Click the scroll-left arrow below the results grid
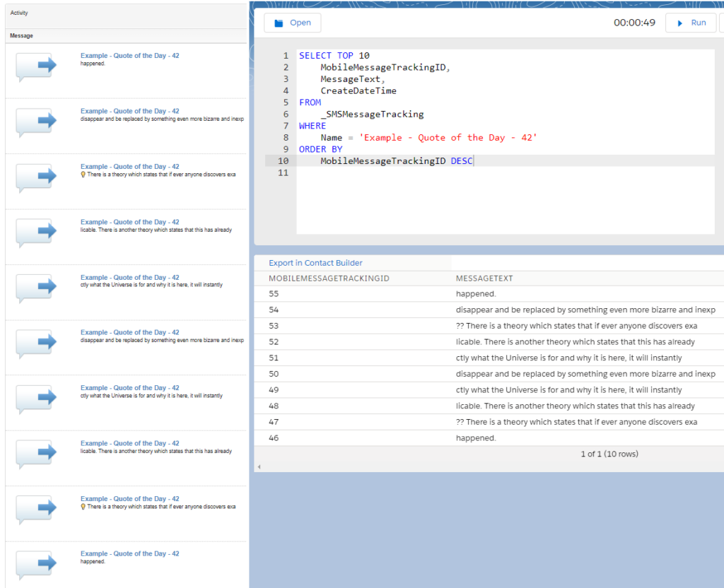Viewport: 724px width, 588px height. point(258,466)
